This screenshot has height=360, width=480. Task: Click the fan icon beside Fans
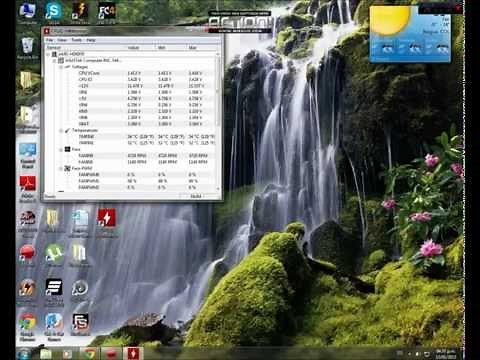(67, 149)
